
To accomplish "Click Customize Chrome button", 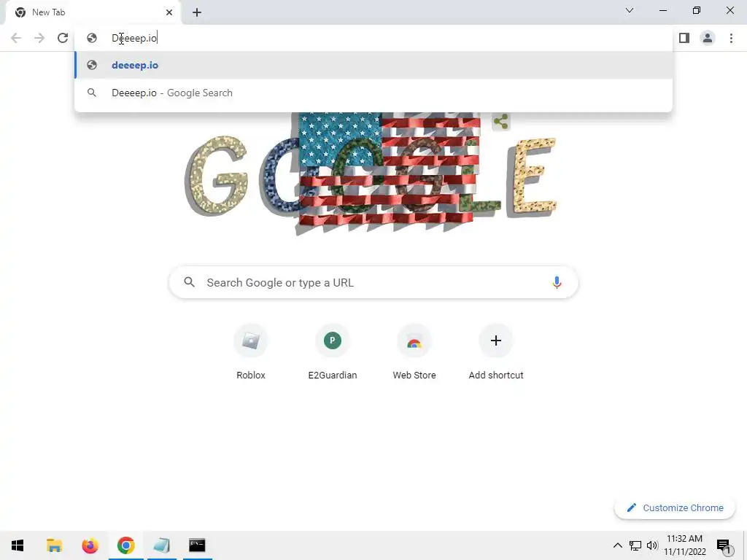I will [x=675, y=507].
